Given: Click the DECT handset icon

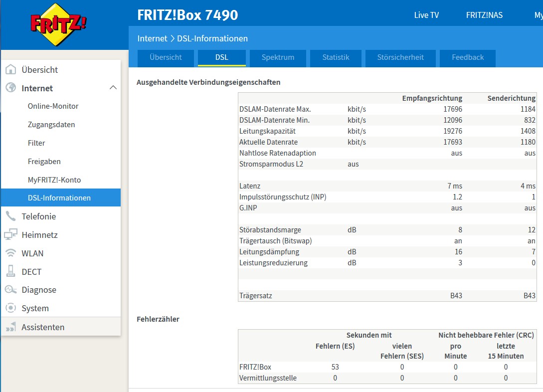Looking at the screenshot, I should 11,271.
